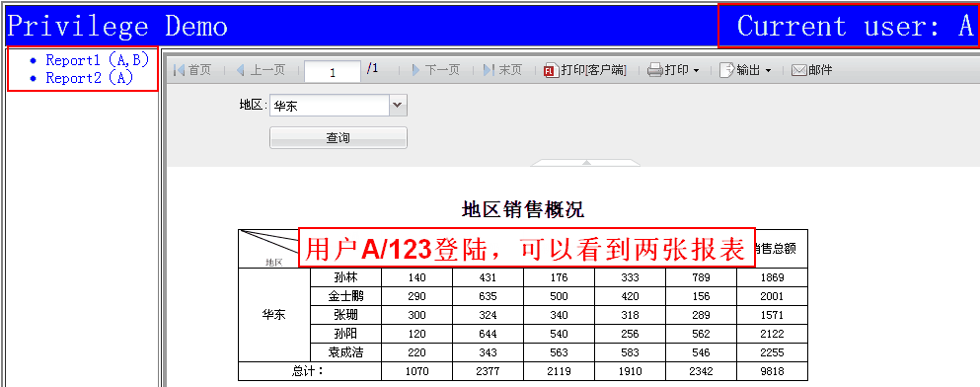
Task: Click the red client-print icon
Action: (551, 71)
